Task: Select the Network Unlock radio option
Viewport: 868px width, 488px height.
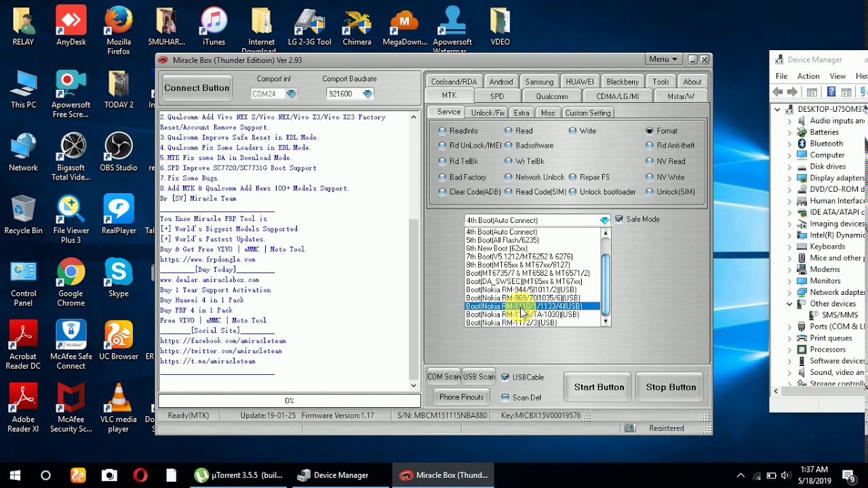Action: [534, 178]
